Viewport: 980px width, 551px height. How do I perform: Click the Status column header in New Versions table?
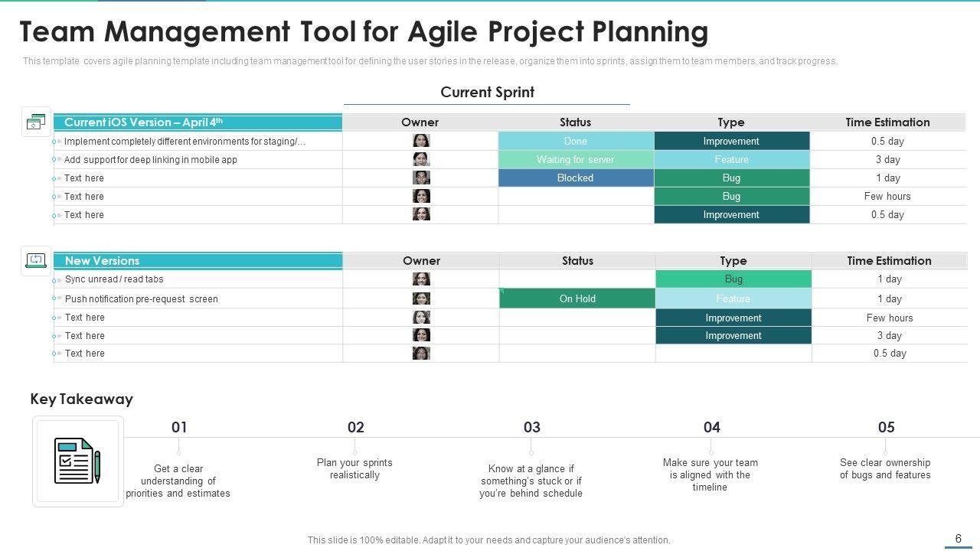(577, 261)
